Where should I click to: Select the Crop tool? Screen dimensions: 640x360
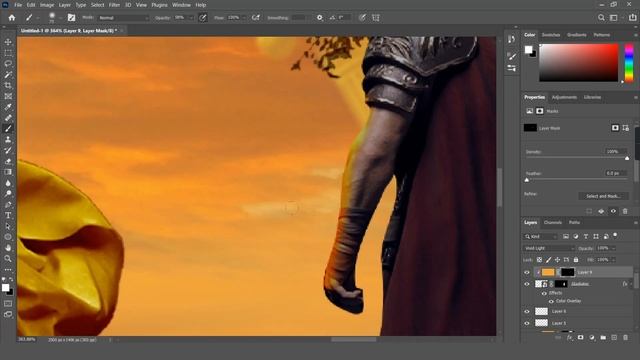tap(8, 85)
